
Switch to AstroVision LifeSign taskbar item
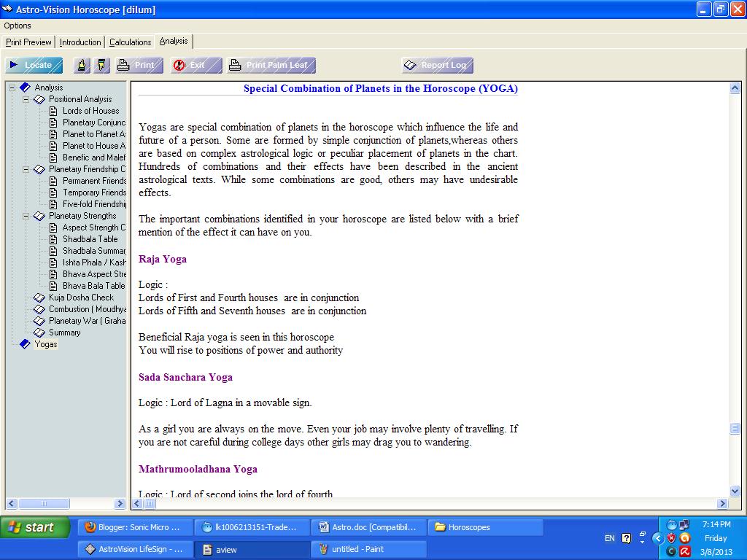[x=136, y=550]
